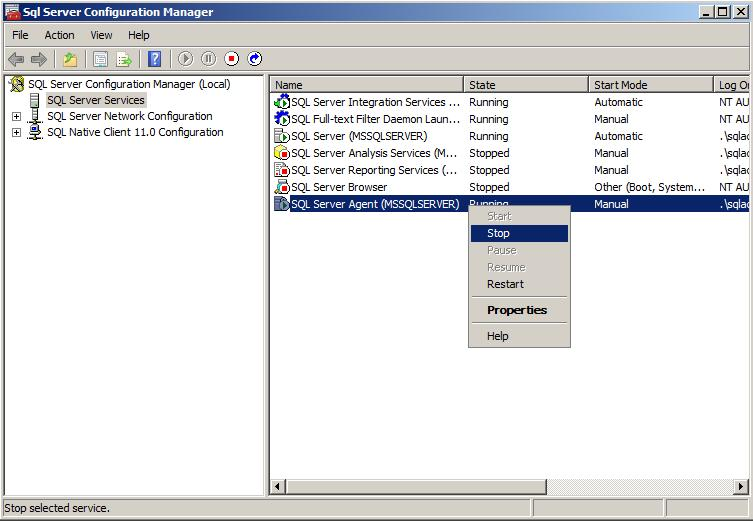Click the SQL Server Agent row icon
This screenshot has height=521, width=753.
281,204
